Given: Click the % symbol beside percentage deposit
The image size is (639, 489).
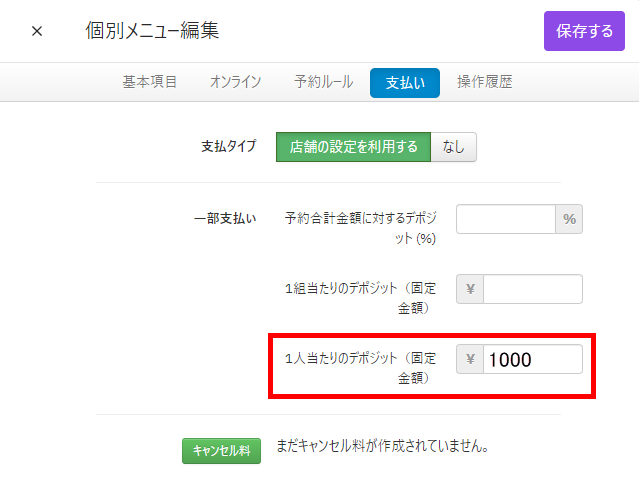Looking at the screenshot, I should click(x=569, y=219).
